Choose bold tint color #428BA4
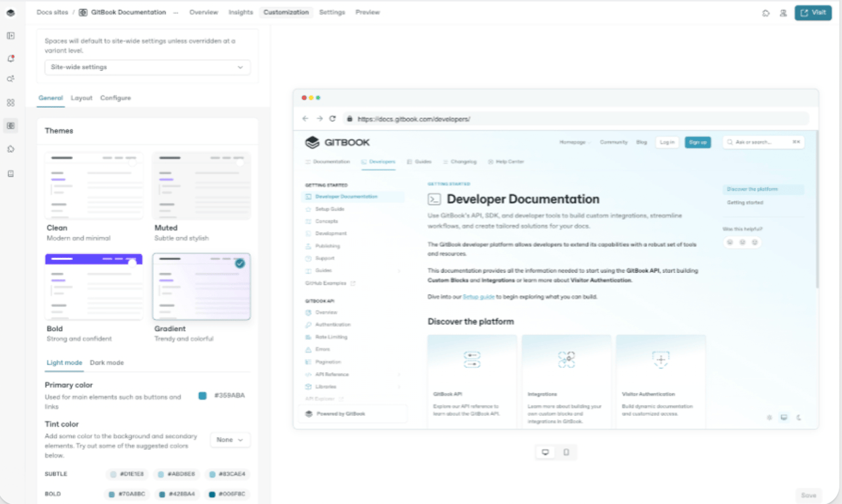842x504 pixels. point(177,494)
